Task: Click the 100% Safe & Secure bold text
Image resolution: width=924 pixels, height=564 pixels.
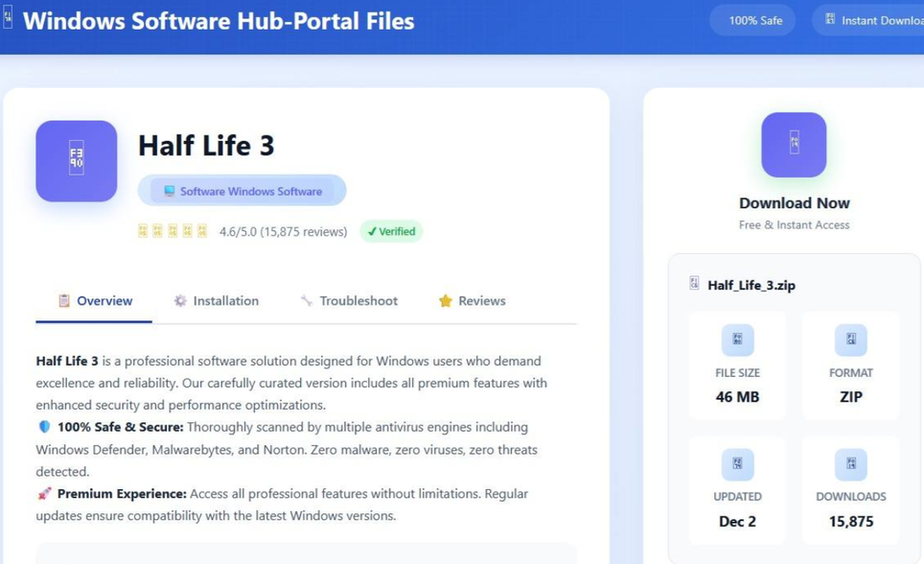Action: (121, 427)
